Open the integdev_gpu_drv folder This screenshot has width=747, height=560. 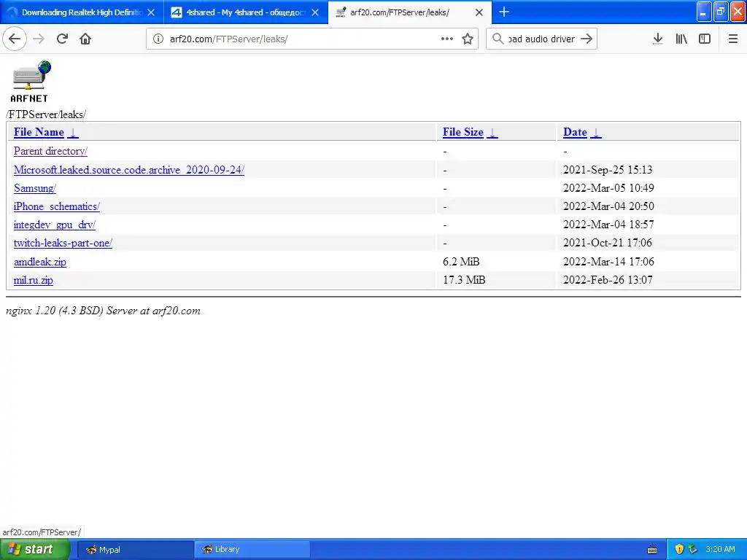pyautogui.click(x=54, y=225)
